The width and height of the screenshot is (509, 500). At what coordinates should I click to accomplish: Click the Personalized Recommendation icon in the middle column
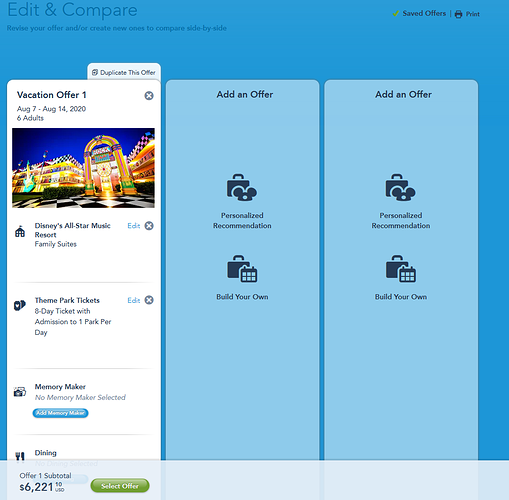[242, 187]
